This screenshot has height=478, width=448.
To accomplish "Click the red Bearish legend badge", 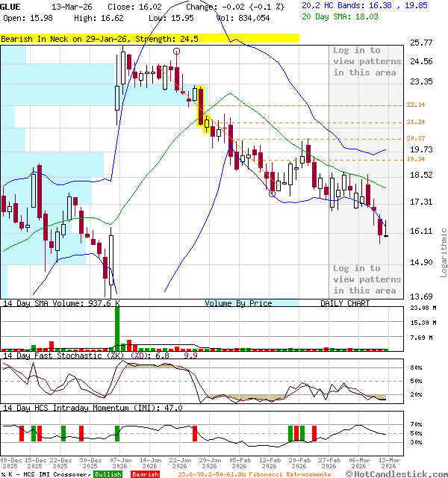I will coord(145,474).
